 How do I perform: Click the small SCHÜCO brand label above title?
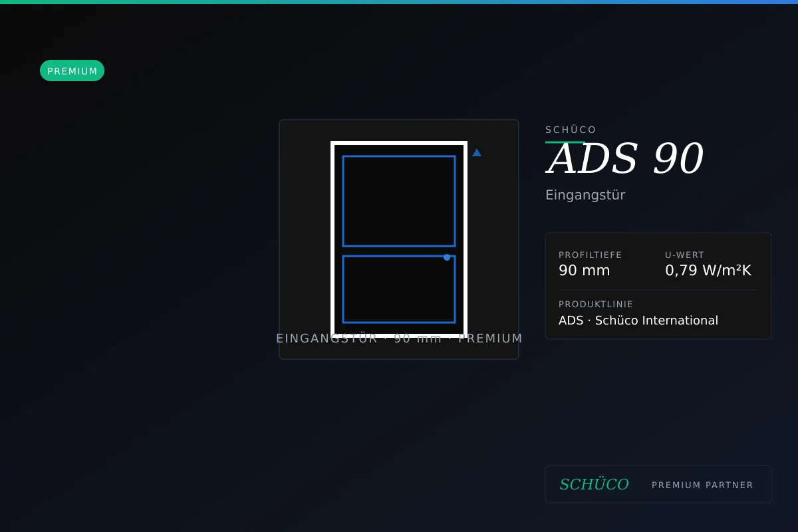click(x=571, y=130)
